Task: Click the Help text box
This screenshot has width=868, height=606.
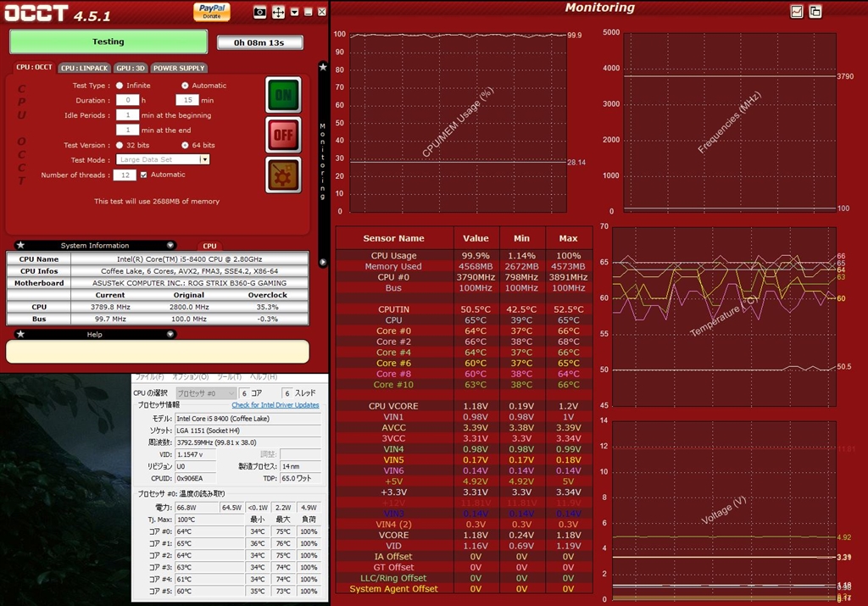Action: click(x=157, y=352)
